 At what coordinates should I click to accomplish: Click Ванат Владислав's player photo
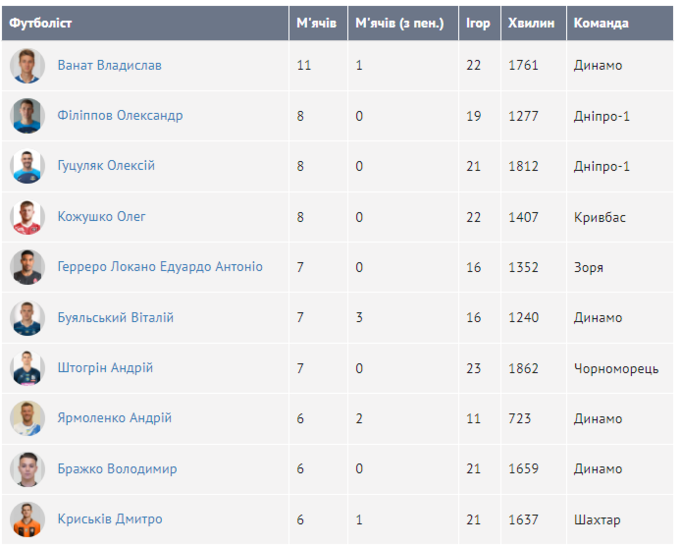tap(28, 66)
